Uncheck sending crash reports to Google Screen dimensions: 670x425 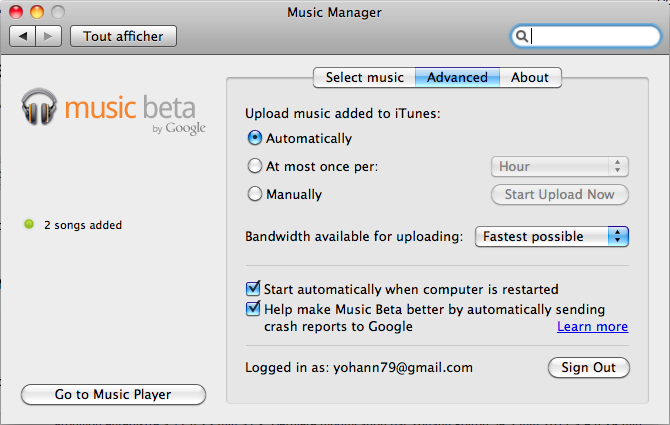pyautogui.click(x=253, y=310)
